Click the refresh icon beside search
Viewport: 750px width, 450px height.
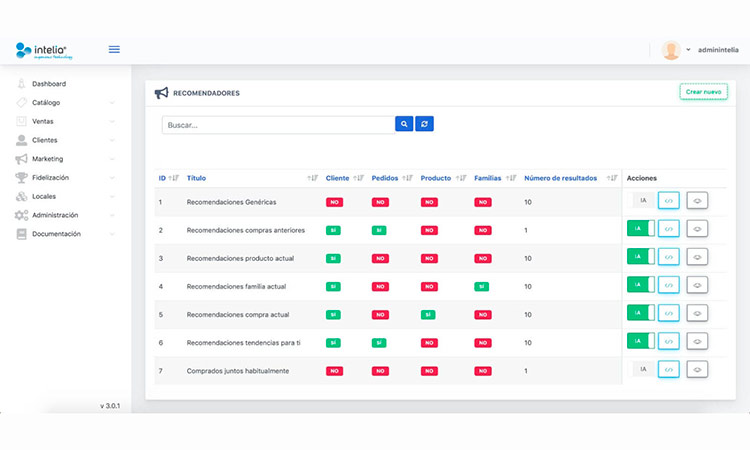[x=425, y=124]
